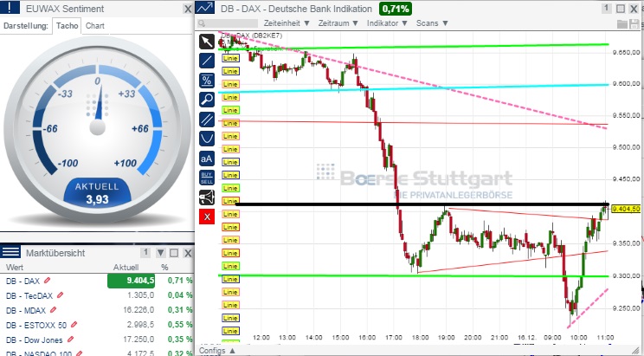This screenshot has height=356, width=644.
Task: Click the chart symbol search field
Action: point(228,23)
